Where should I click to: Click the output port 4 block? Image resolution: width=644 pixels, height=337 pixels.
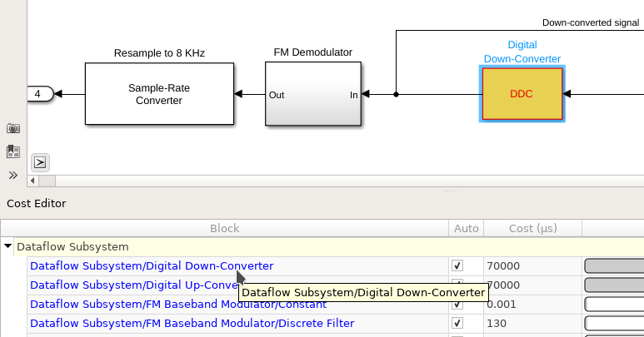pos(40,94)
